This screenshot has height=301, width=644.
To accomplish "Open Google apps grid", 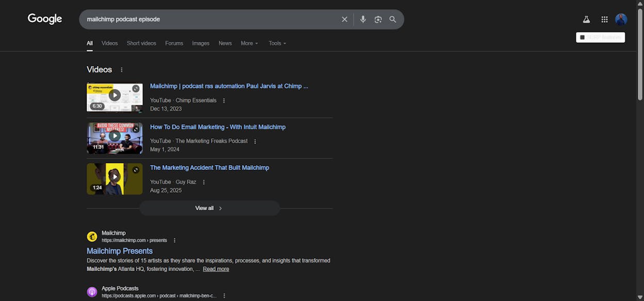I will point(604,20).
